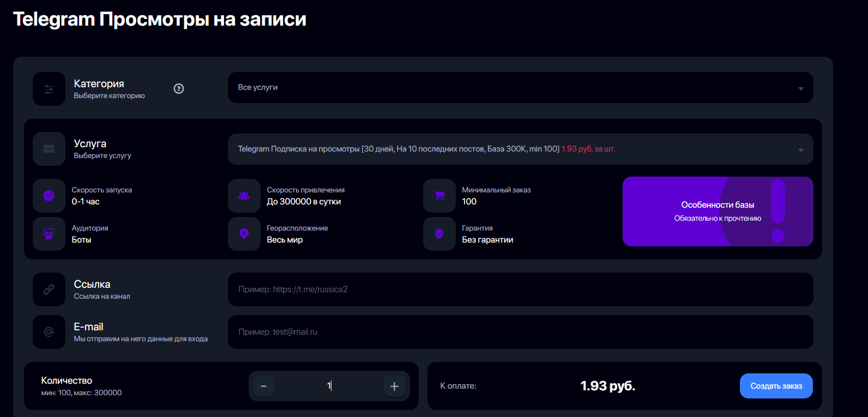Click the '0-1 час' launch speed value

(x=86, y=202)
